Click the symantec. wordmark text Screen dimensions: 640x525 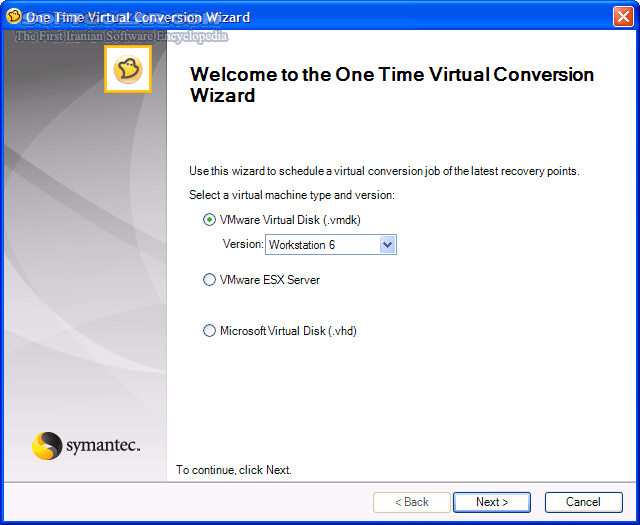pyautogui.click(x=103, y=445)
